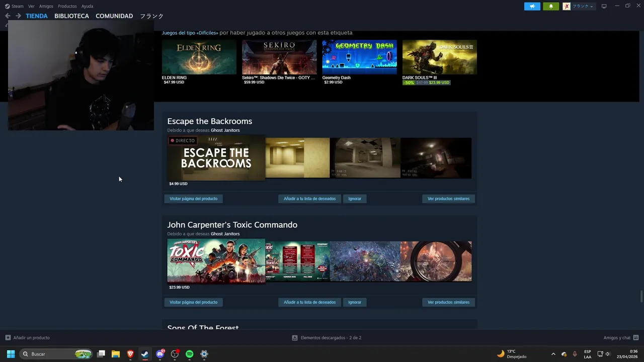Open Ghost Janitors link under Escape the Backrooms
The image size is (644, 362).
click(x=225, y=130)
